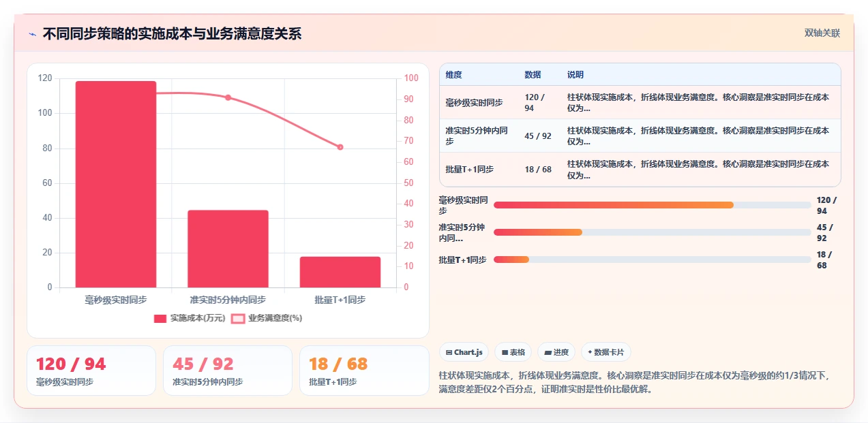Click the 批量T+1同步 x-axis label
This screenshot has height=423, width=868.
[x=340, y=300]
